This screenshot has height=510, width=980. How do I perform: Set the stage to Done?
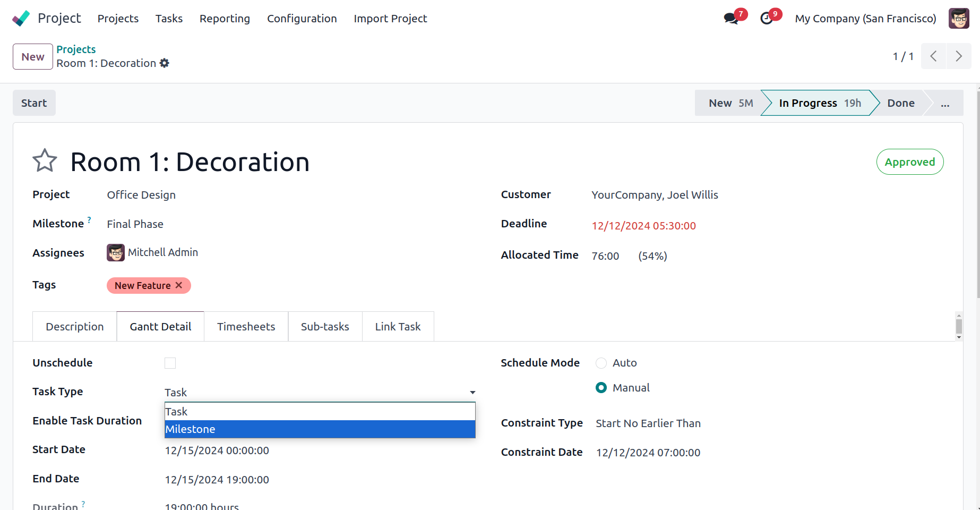pos(900,103)
